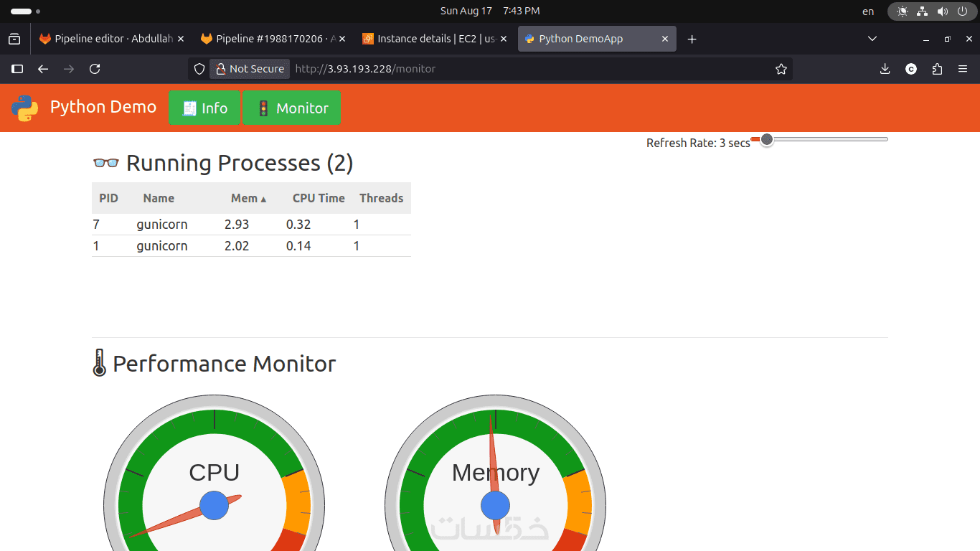This screenshot has height=551, width=980.
Task: Click the memory value 2.93
Action: [x=237, y=225]
